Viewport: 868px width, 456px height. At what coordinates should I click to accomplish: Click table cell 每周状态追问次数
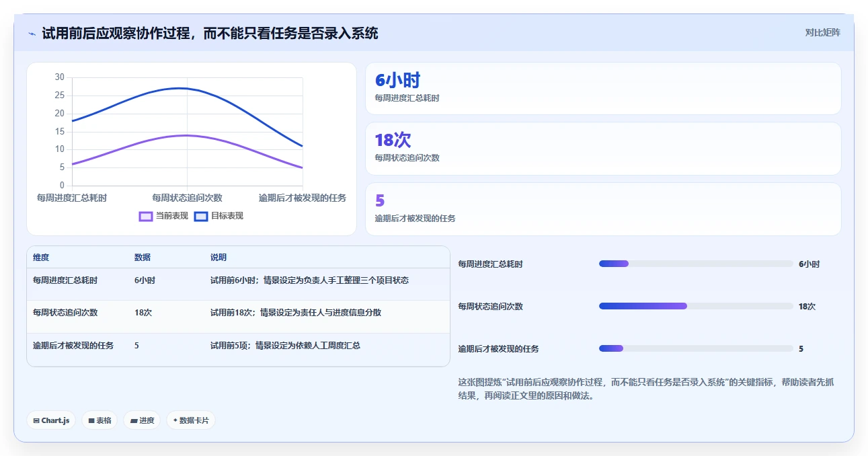pyautogui.click(x=65, y=313)
